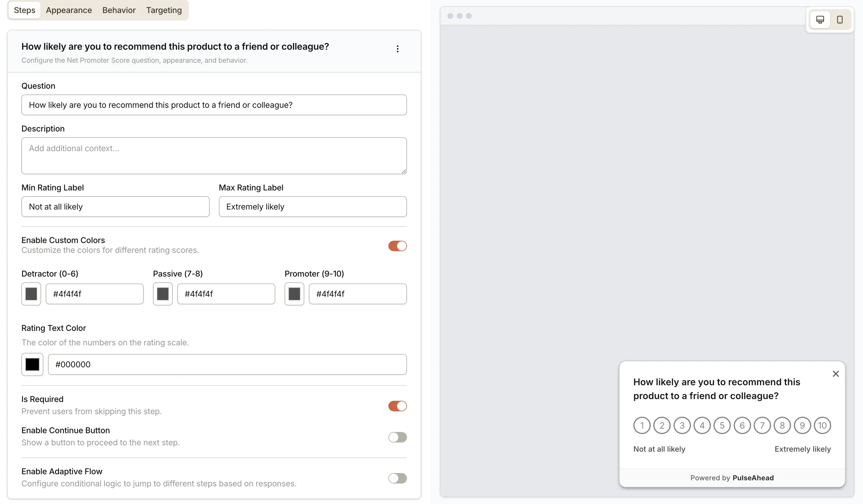
Task: Pick rating circle 8 in preview
Action: pos(782,425)
